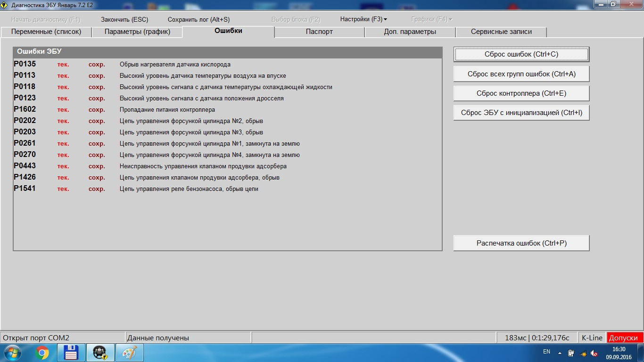Click the тек. flag in P0135 row
This screenshot has height=362, width=644.
[x=63, y=65]
